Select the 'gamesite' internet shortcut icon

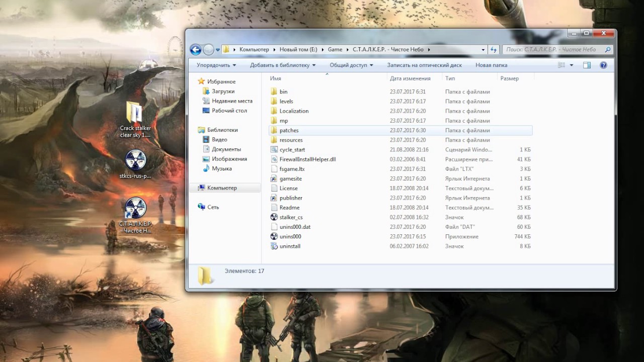274,178
